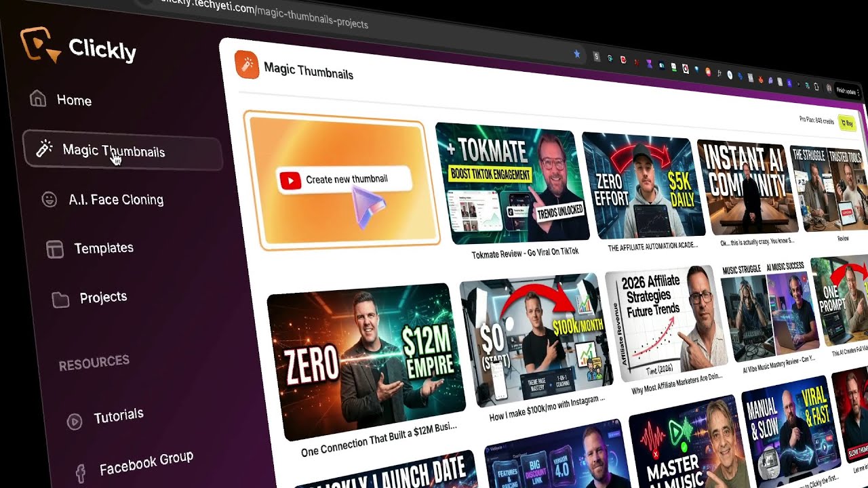Click 'One Connection That Built a $12M Busi...' title

(x=380, y=440)
